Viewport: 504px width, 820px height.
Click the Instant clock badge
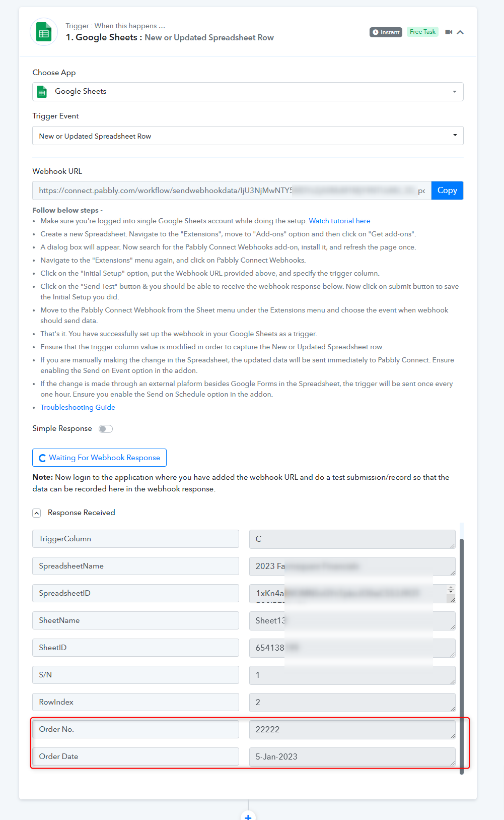coord(386,32)
